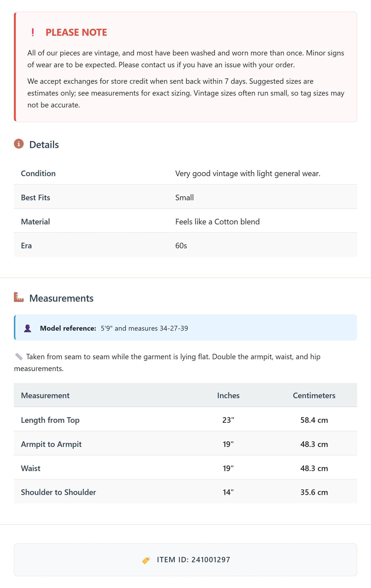This screenshot has width=371, height=588.
Task: Click the Centimeters column header
Action: coord(314,395)
